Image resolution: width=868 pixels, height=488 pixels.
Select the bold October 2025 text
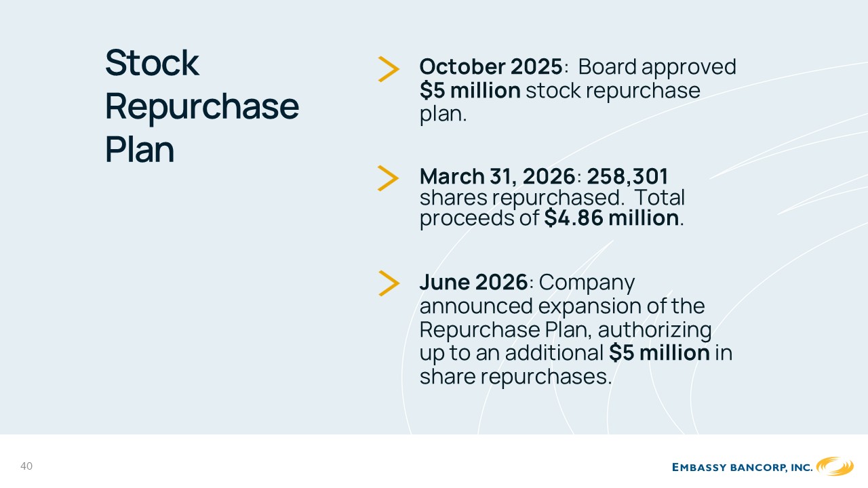click(x=491, y=67)
